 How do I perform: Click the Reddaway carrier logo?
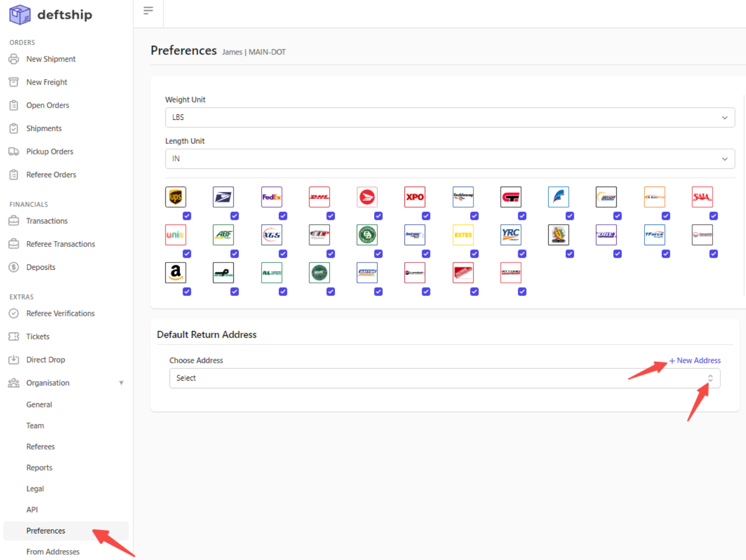463,197
